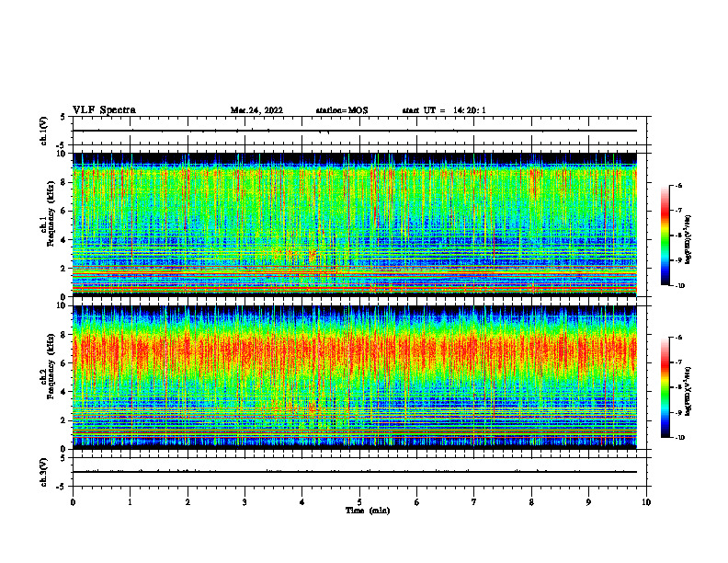Click inside the ch.2 frequency spectrogram panel
Viewport: 728px width, 563px height.
355,377
